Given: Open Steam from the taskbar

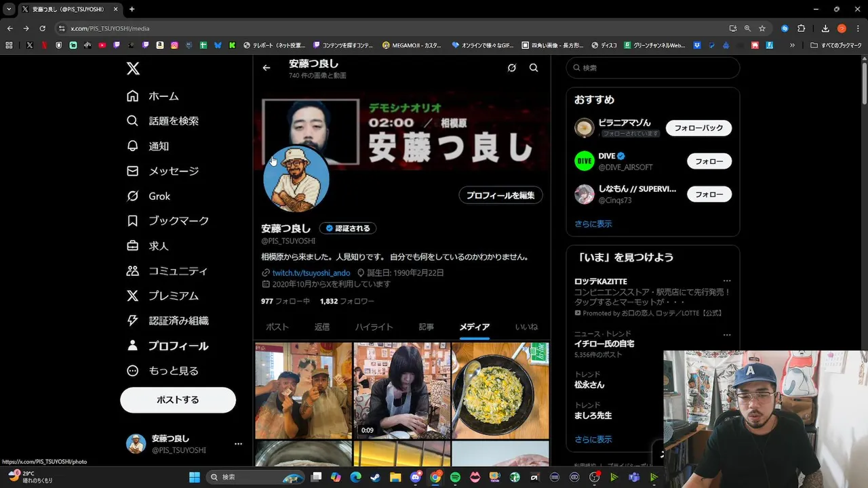Looking at the screenshot, I should [x=375, y=477].
